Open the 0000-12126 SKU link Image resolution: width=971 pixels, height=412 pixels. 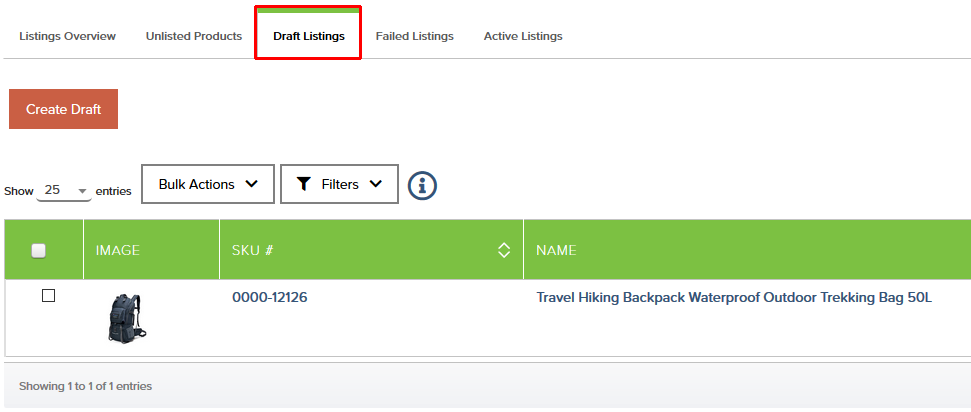pyautogui.click(x=269, y=298)
